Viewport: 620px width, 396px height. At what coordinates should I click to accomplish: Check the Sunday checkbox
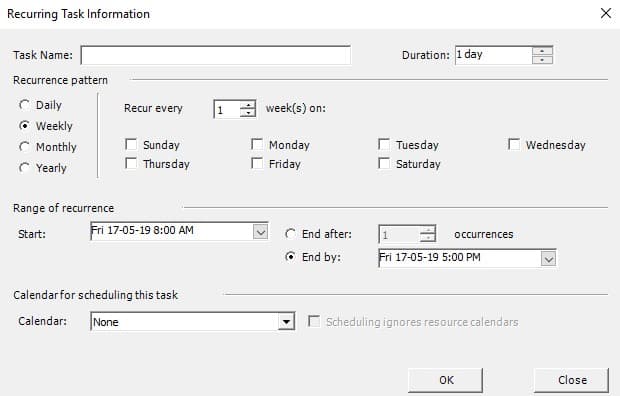pyautogui.click(x=131, y=144)
